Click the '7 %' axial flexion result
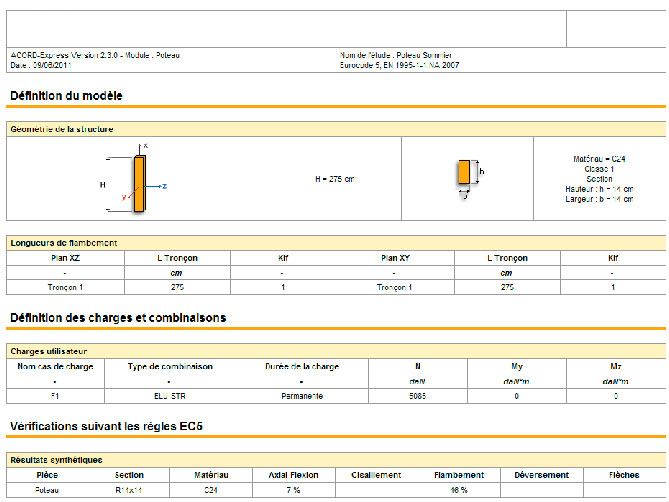 (x=293, y=490)
